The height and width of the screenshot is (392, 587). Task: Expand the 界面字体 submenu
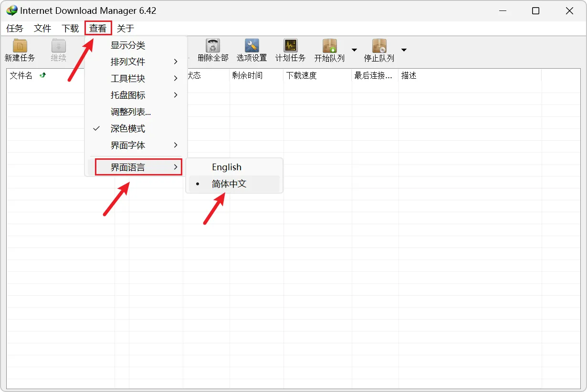(x=136, y=145)
